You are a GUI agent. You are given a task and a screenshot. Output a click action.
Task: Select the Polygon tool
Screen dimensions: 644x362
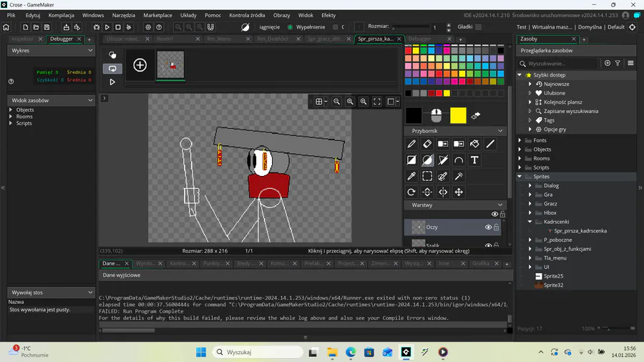(443, 160)
